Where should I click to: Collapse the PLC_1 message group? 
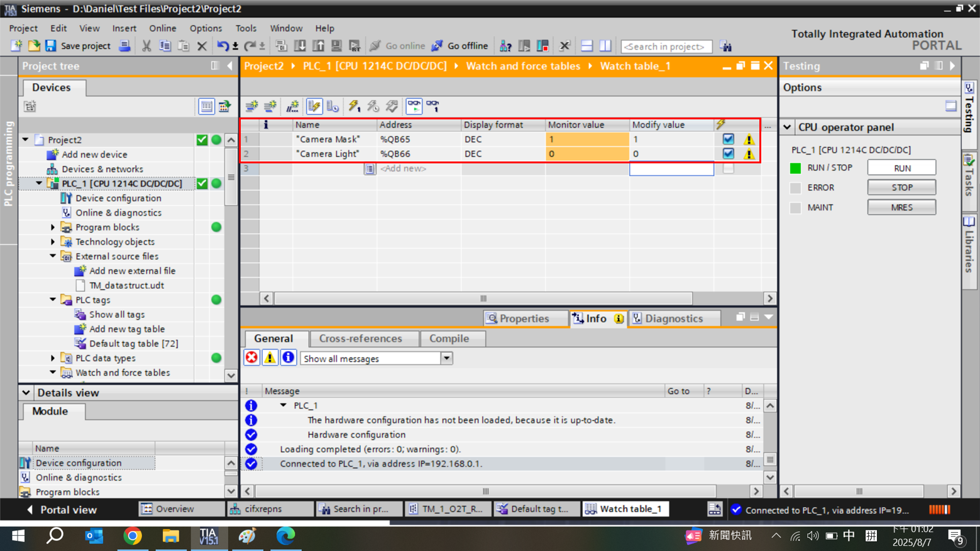pos(284,405)
